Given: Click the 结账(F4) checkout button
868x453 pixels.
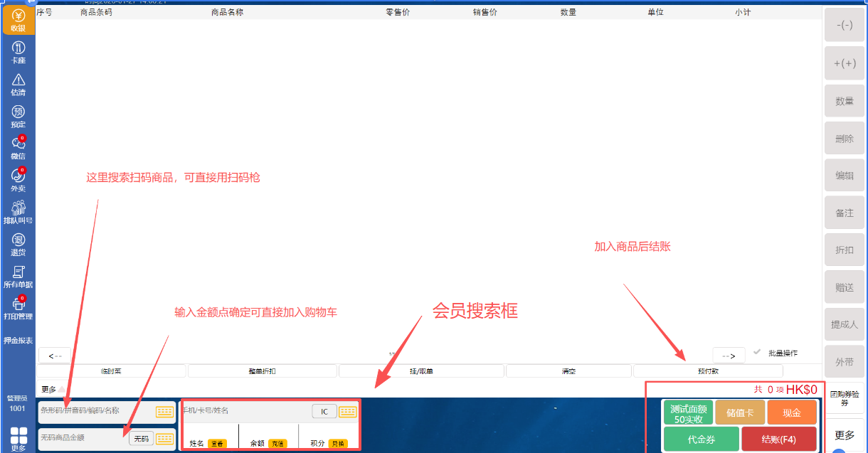Looking at the screenshot, I should pos(778,439).
